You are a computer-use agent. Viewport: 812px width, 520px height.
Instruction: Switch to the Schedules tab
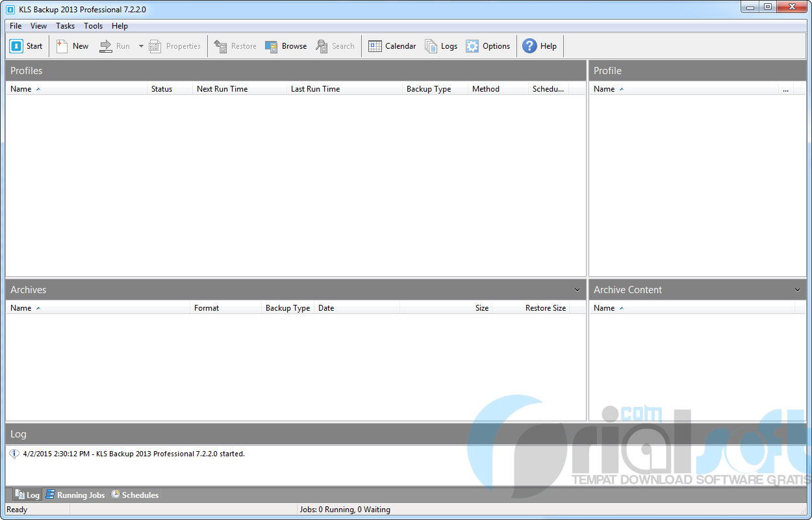click(134, 495)
